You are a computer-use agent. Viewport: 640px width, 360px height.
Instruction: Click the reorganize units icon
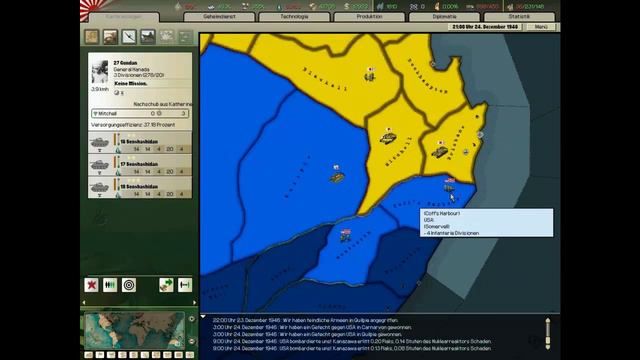110,285
